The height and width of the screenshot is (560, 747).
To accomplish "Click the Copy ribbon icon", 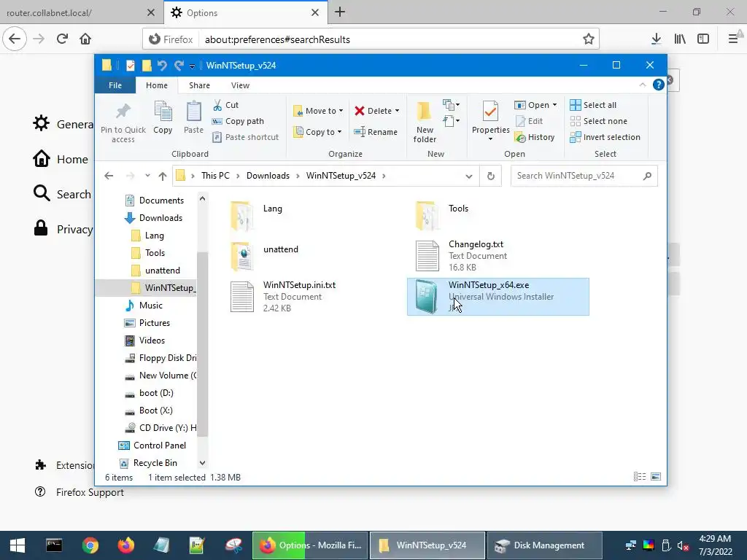I will (x=163, y=117).
